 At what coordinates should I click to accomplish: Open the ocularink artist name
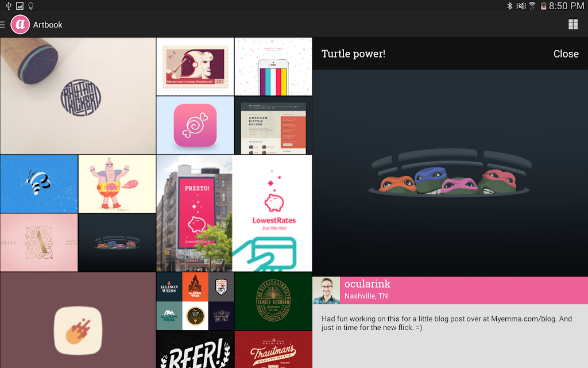click(x=367, y=284)
